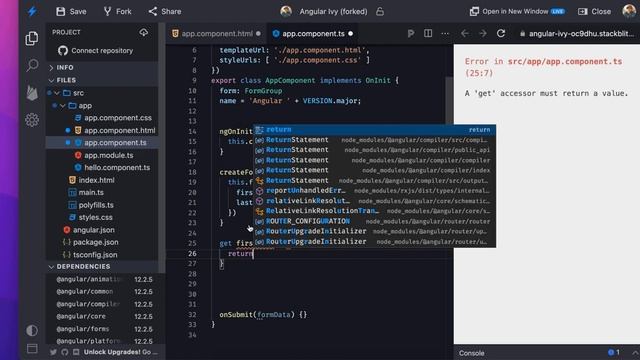640x360 pixels.
Task: Open the Settings gear in the sidebar
Action: point(32,120)
